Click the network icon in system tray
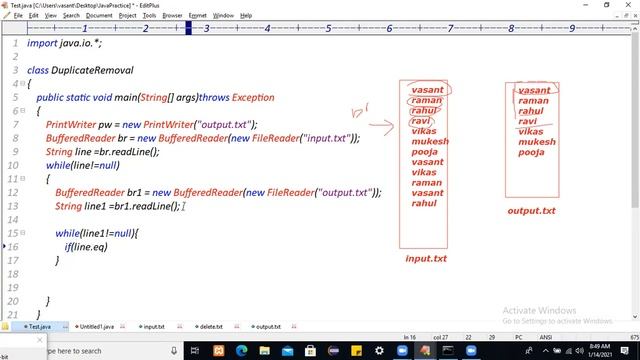 [568, 351]
